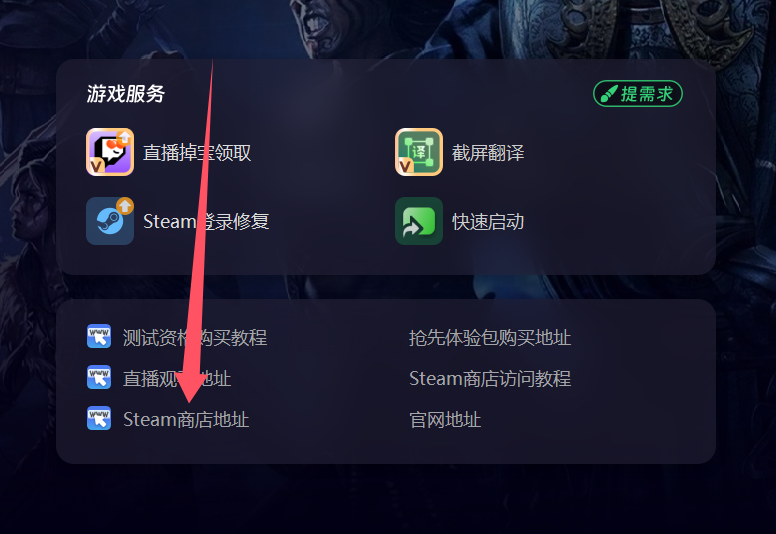Visit the 直播观看地址 link
Viewport: 776px width, 534px height.
coord(177,379)
